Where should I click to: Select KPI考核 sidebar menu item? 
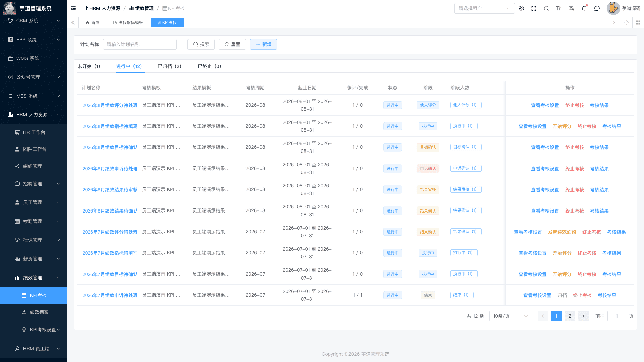point(34,295)
